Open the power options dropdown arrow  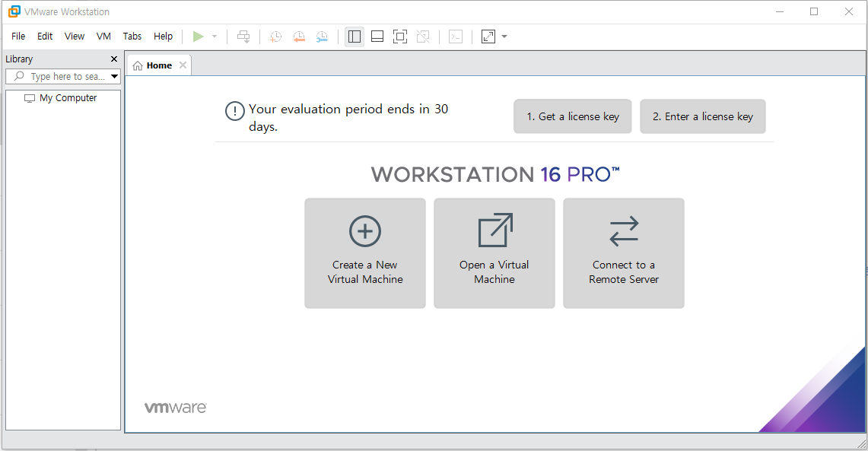click(215, 37)
